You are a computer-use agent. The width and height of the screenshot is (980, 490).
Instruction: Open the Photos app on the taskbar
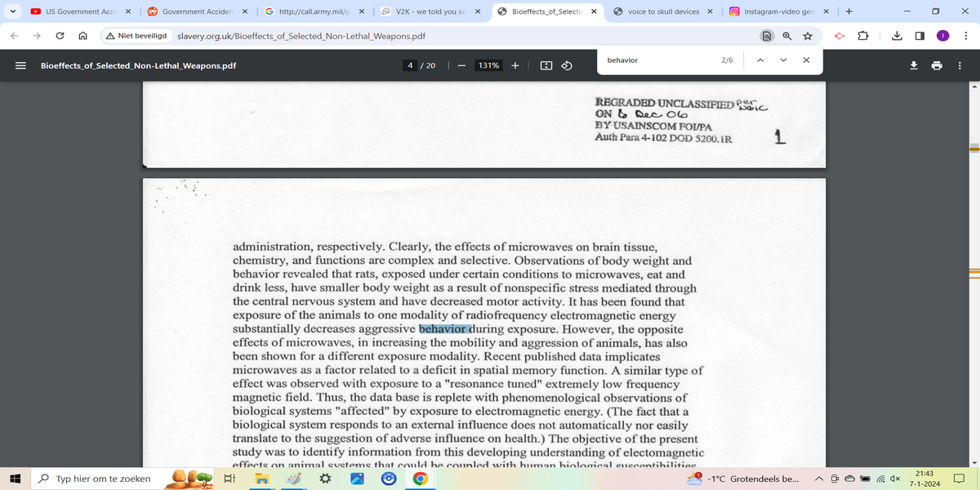point(356,479)
